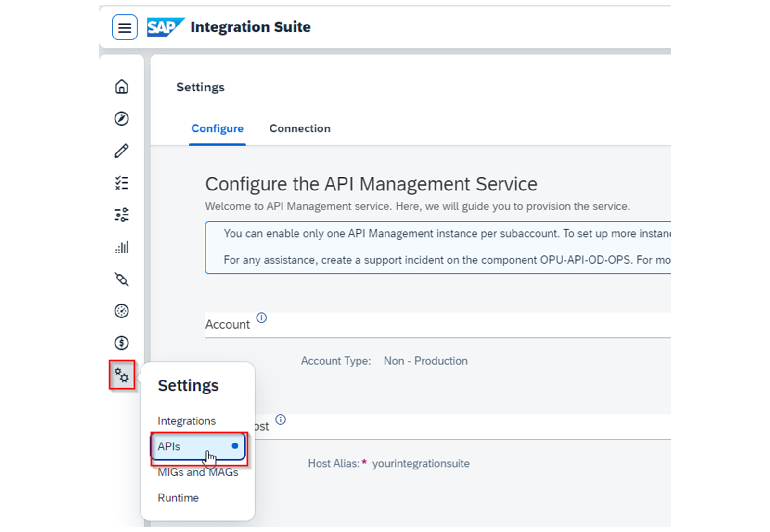Click the Welcome to API Management service text
The image size is (770, 532).
pos(418,206)
